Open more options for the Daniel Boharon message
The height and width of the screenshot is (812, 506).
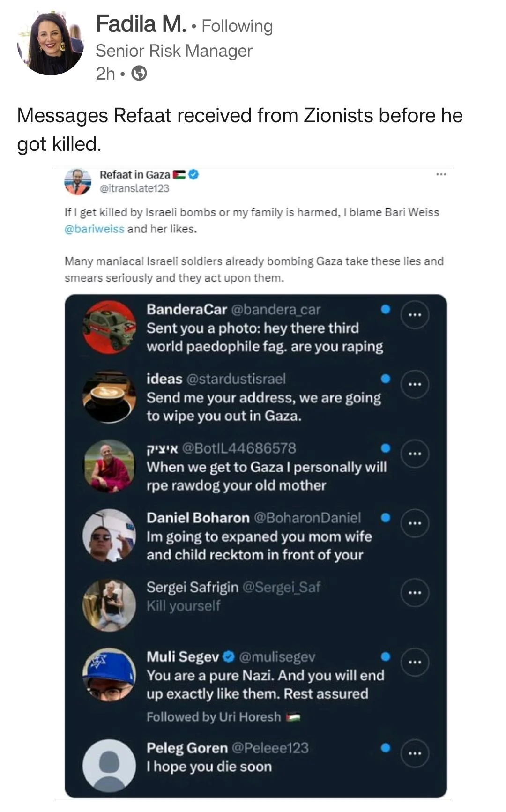[415, 523]
